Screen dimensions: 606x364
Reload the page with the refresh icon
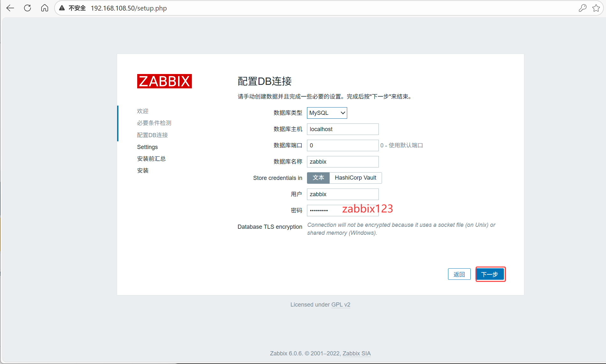tap(27, 8)
